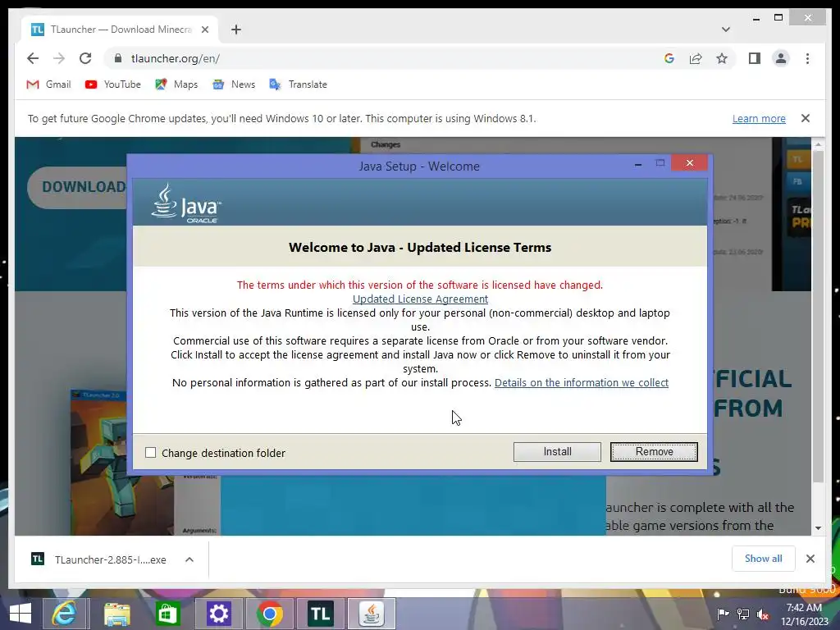Enable the Change destination folder checkbox

tap(151, 453)
